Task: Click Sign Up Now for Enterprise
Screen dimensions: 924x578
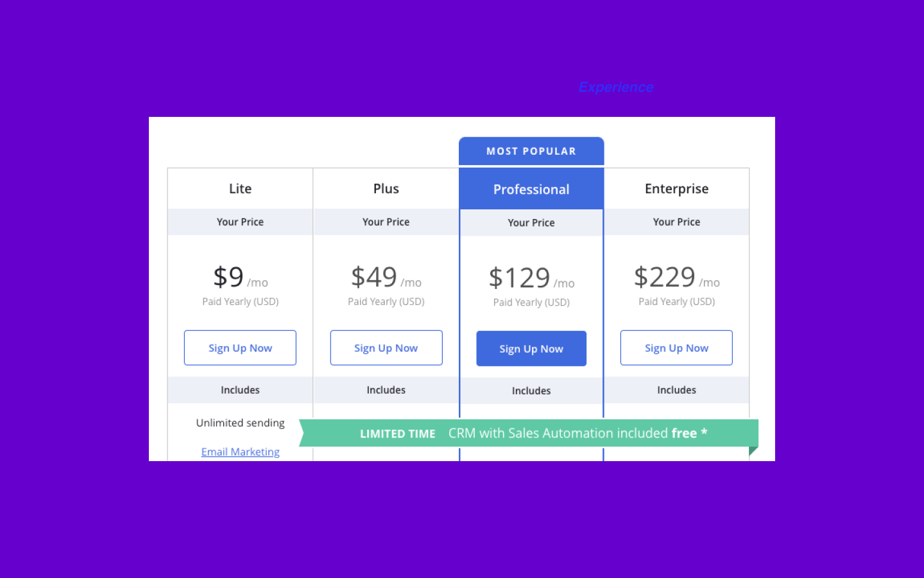Action: click(676, 347)
